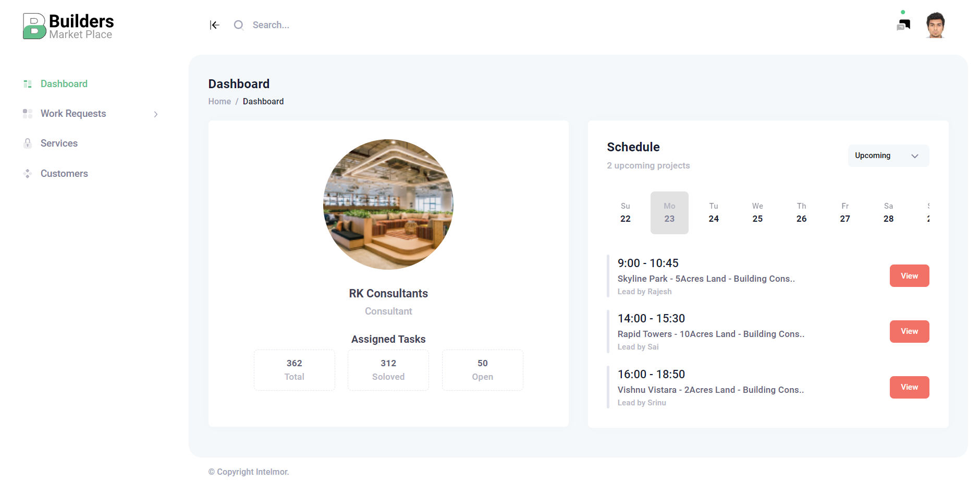
Task: Collapse sidebar with the arrow icon
Action: click(214, 25)
